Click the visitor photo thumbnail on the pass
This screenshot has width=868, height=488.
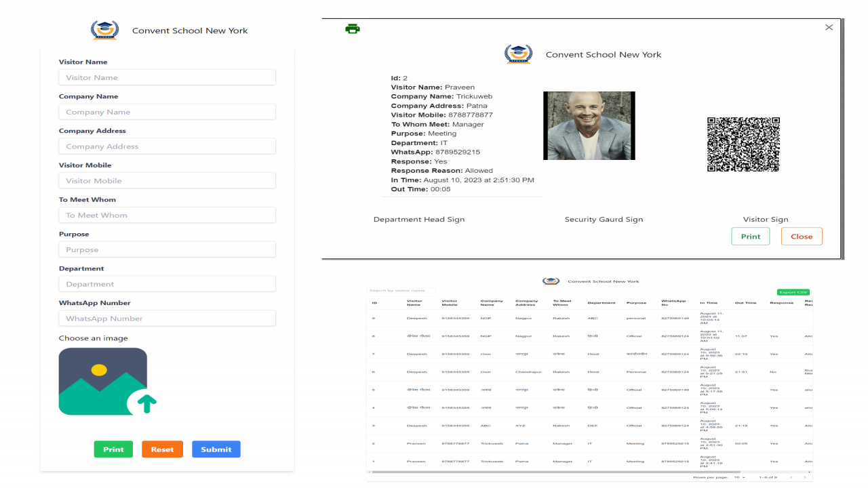(x=589, y=126)
